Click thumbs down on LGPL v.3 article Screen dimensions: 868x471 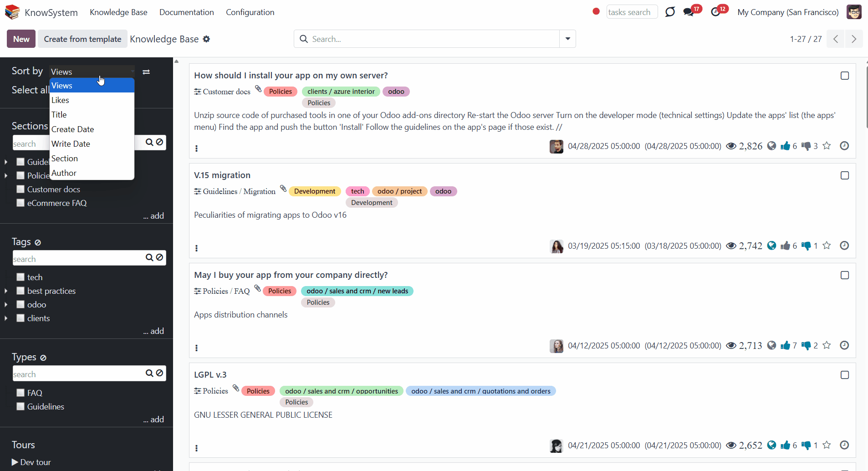[x=806, y=445]
